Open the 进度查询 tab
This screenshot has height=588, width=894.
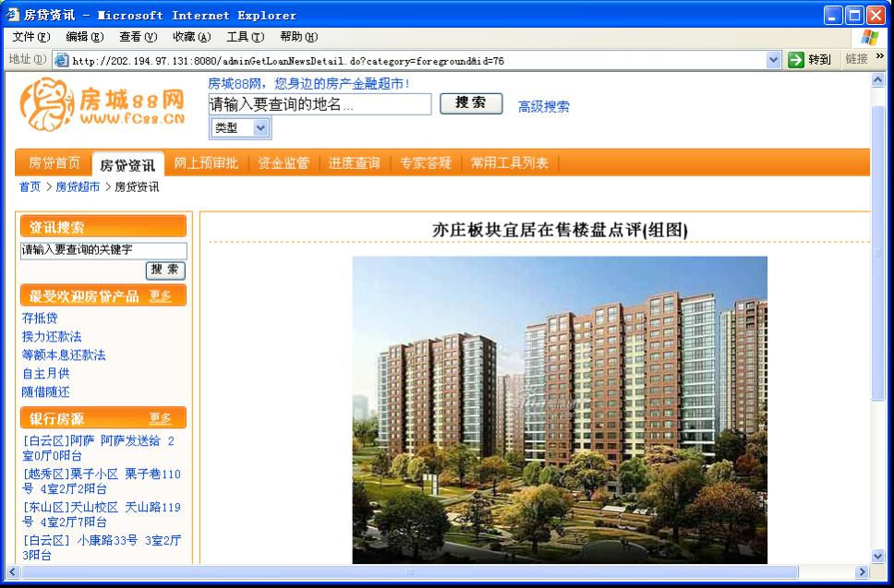point(354,163)
